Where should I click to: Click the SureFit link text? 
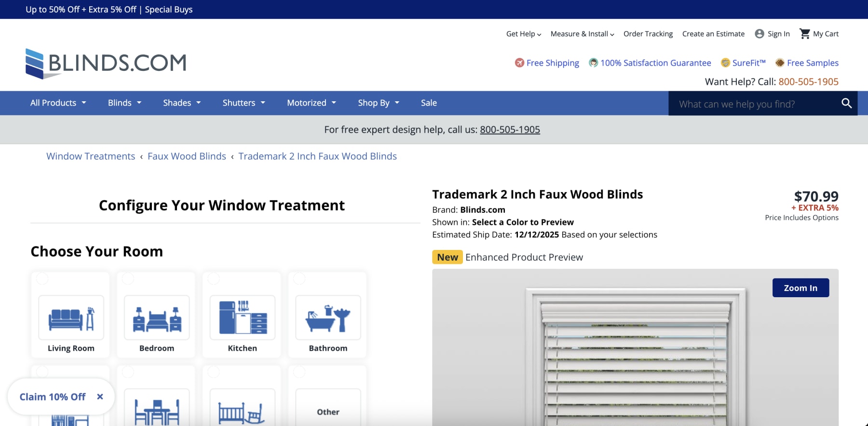coord(749,63)
